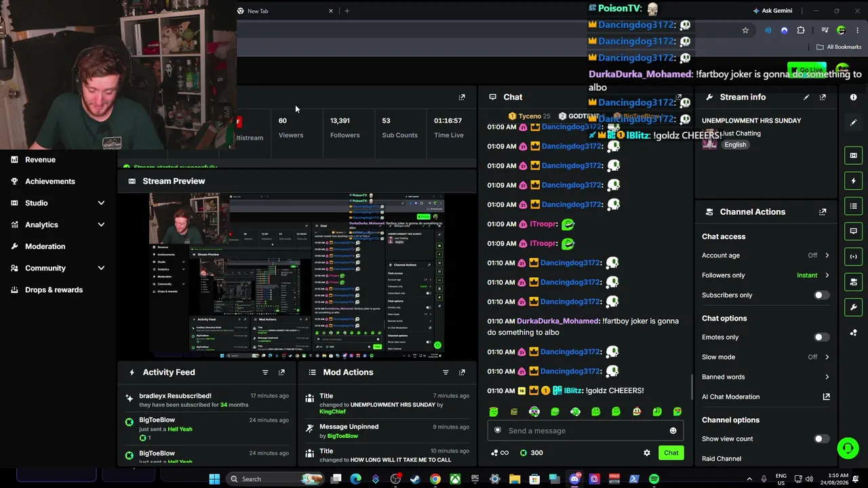Image resolution: width=868 pixels, height=488 pixels.
Task: Select the 13,391 Followers stat
Action: click(344, 127)
